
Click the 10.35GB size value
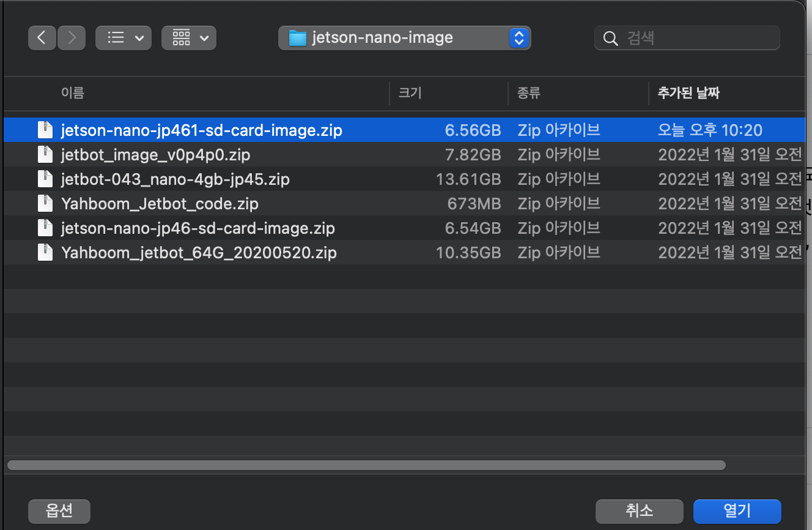pos(468,252)
